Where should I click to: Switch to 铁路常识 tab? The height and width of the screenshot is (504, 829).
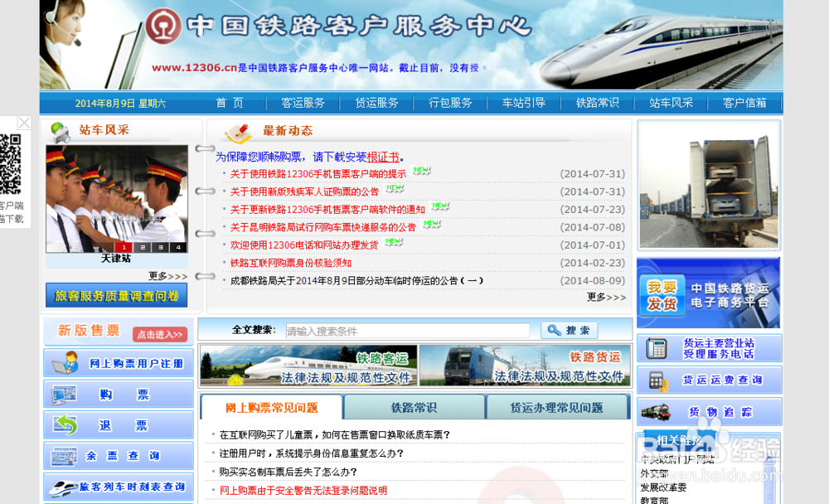click(x=414, y=407)
